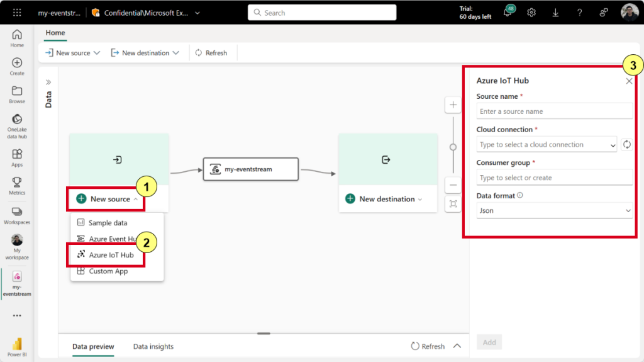The image size is (644, 362).
Task: Switch to the Home ribbon tab
Action: tap(55, 33)
